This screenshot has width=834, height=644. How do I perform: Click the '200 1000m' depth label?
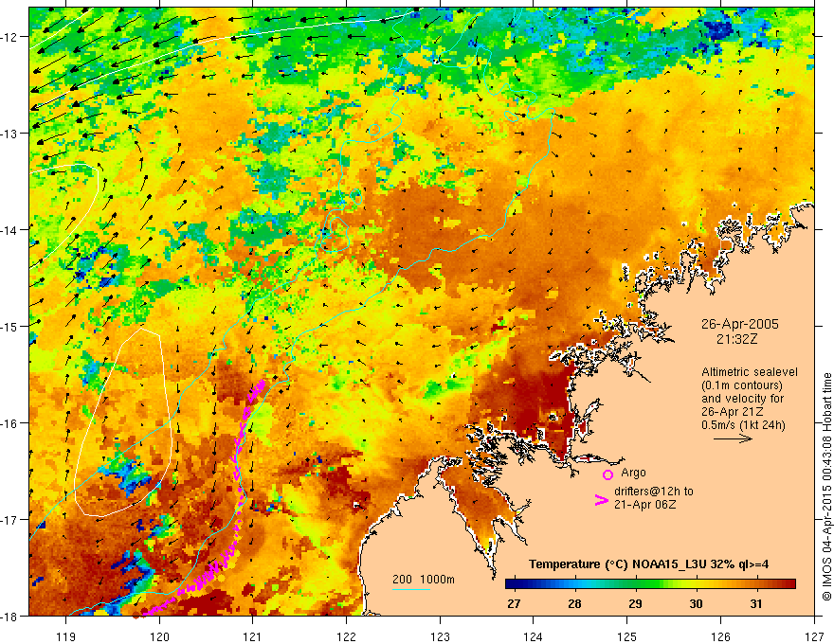click(424, 580)
